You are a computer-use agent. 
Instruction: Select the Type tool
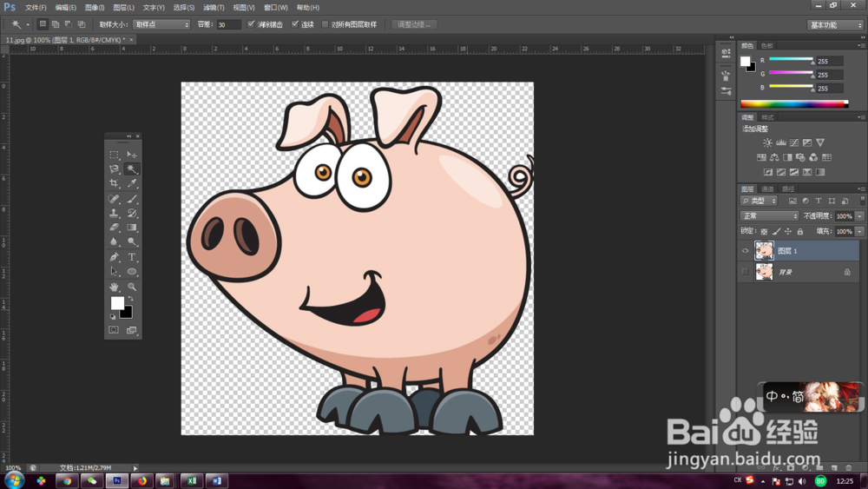point(132,257)
